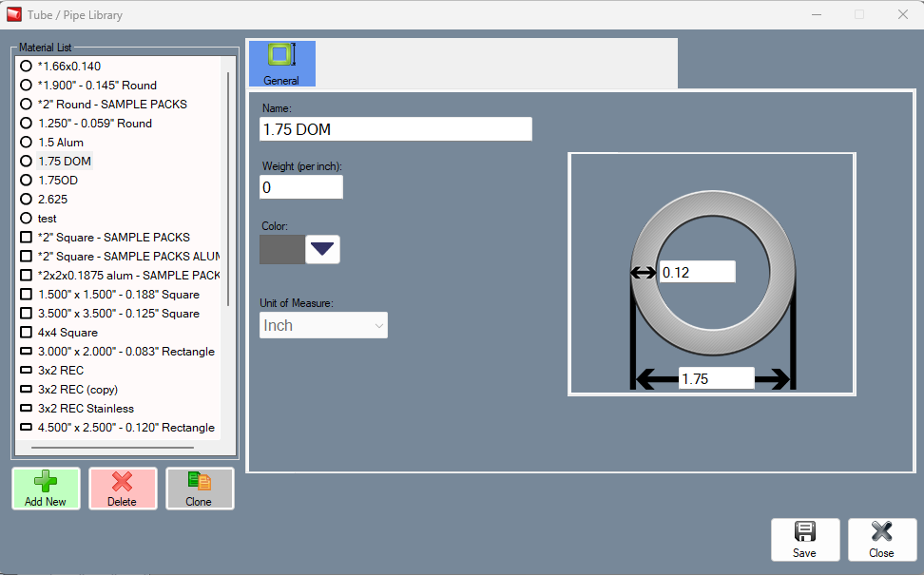Clone the selected material
Screen dimensions: 924x576
[x=200, y=489]
